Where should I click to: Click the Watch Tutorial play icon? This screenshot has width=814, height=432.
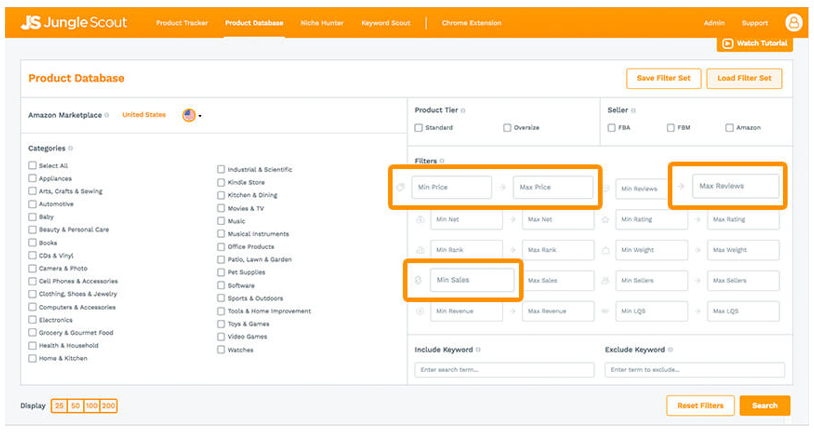tap(727, 44)
